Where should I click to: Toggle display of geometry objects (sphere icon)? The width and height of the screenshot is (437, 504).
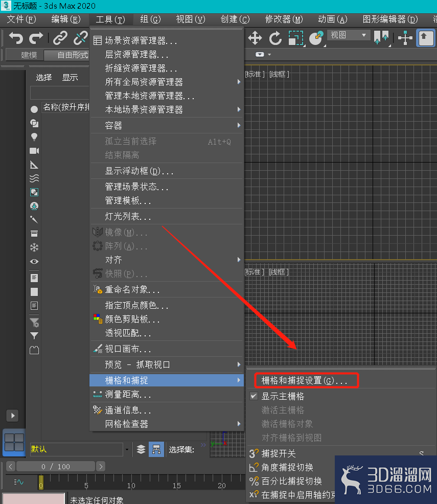coord(34,109)
